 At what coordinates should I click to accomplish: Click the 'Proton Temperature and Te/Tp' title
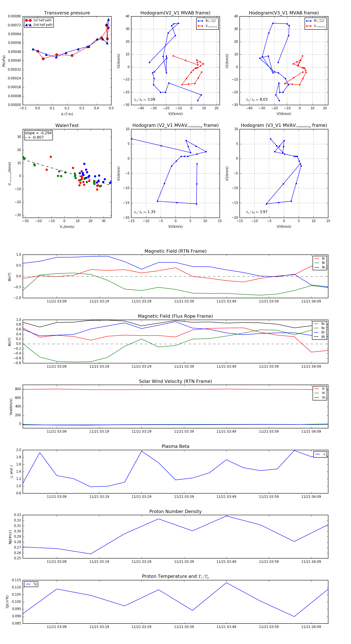click(175, 576)
